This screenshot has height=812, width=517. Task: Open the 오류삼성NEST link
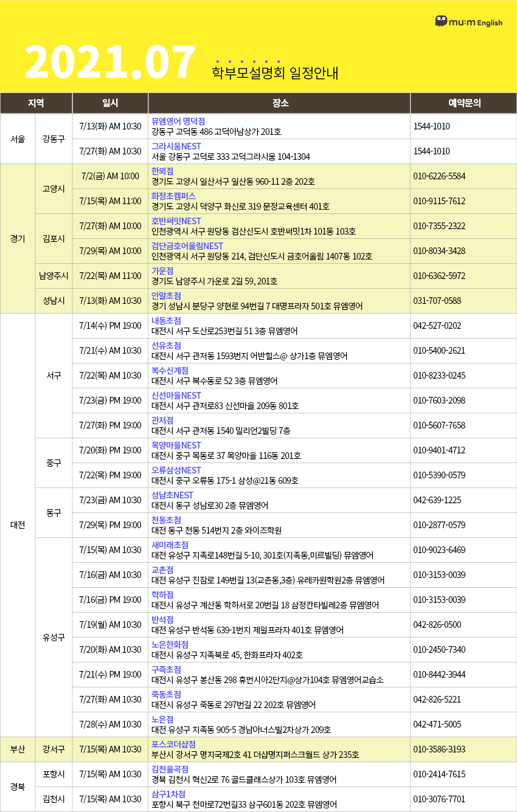(x=176, y=470)
